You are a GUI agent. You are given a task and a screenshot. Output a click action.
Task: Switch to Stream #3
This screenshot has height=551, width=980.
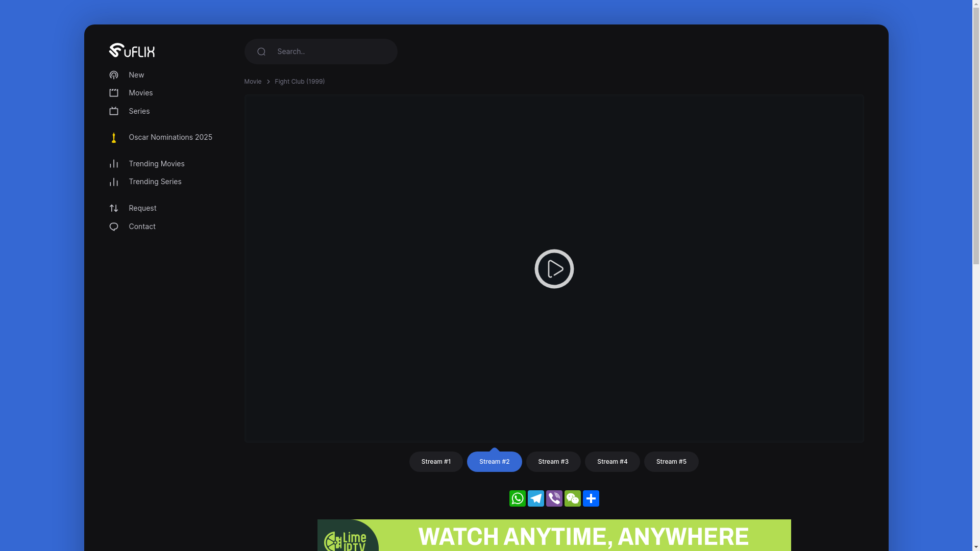[x=553, y=462]
